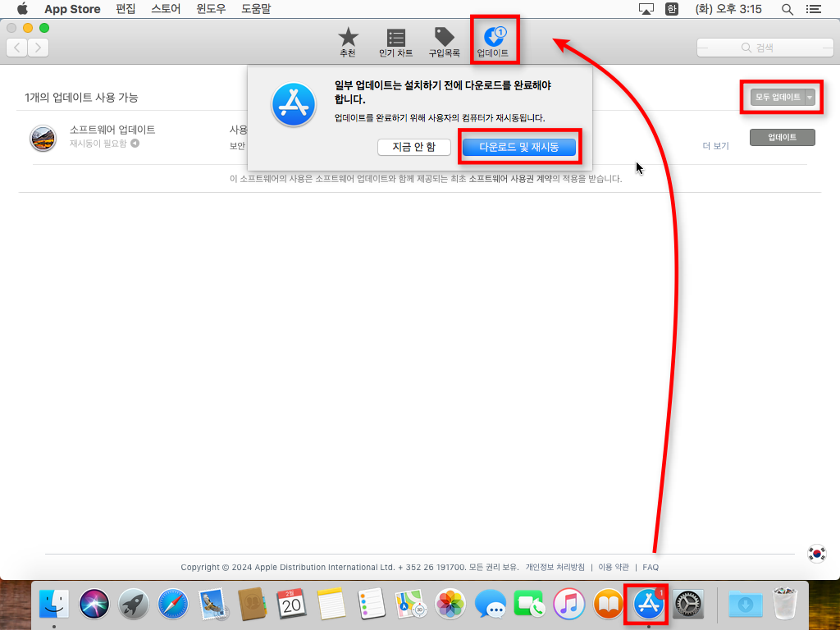Screen dimensions: 840x630
Task: Open Finder from the Dock
Action: click(54, 604)
